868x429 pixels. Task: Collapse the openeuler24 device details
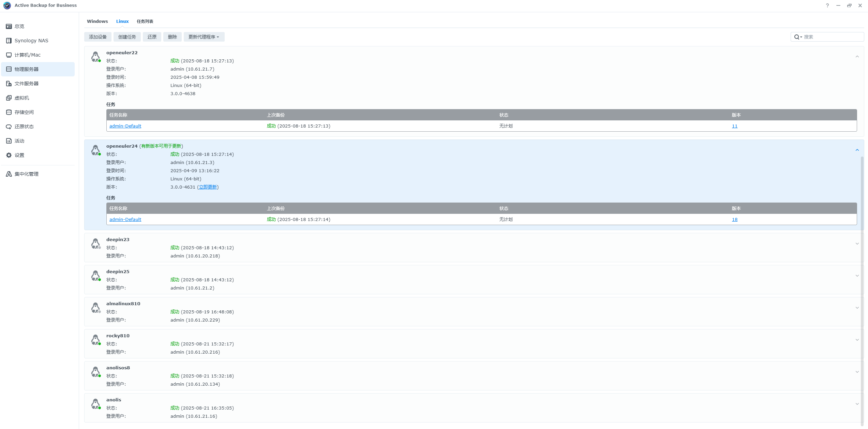pyautogui.click(x=857, y=150)
